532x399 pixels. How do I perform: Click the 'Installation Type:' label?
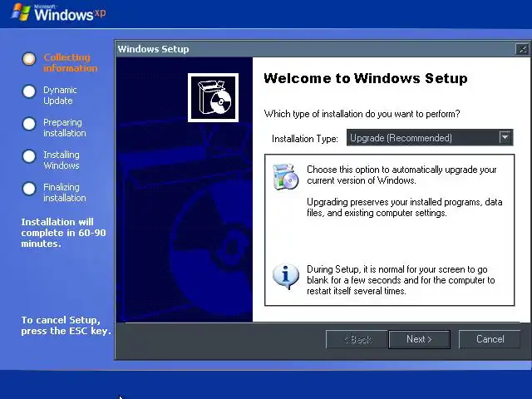(x=305, y=139)
